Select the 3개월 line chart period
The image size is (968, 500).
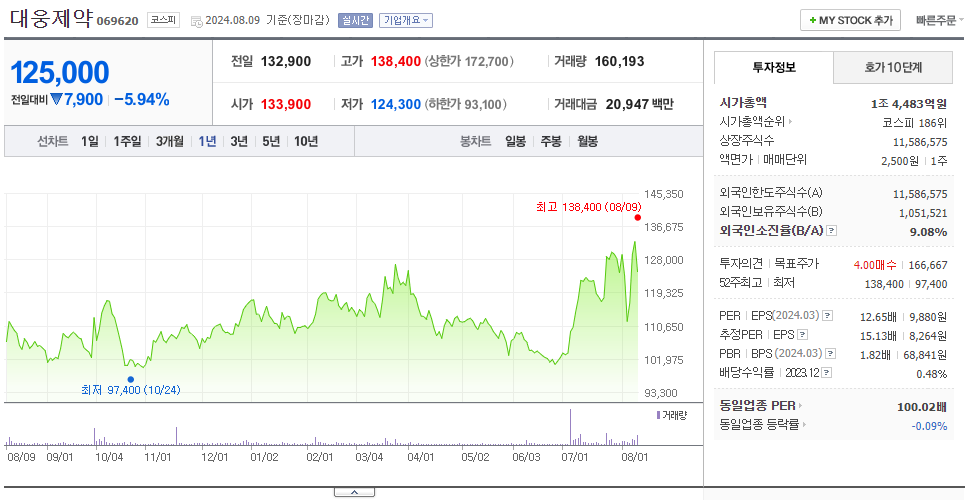[x=170, y=141]
